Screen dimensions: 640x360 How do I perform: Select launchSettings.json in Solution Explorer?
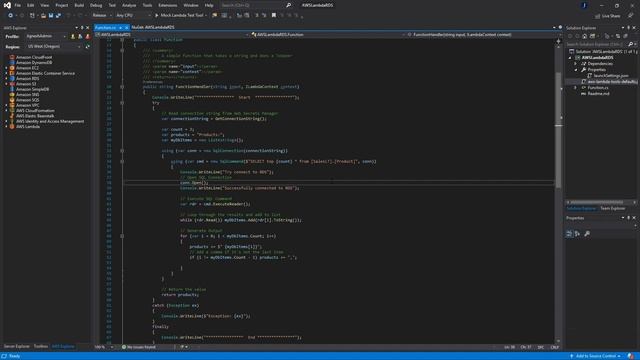point(611,76)
